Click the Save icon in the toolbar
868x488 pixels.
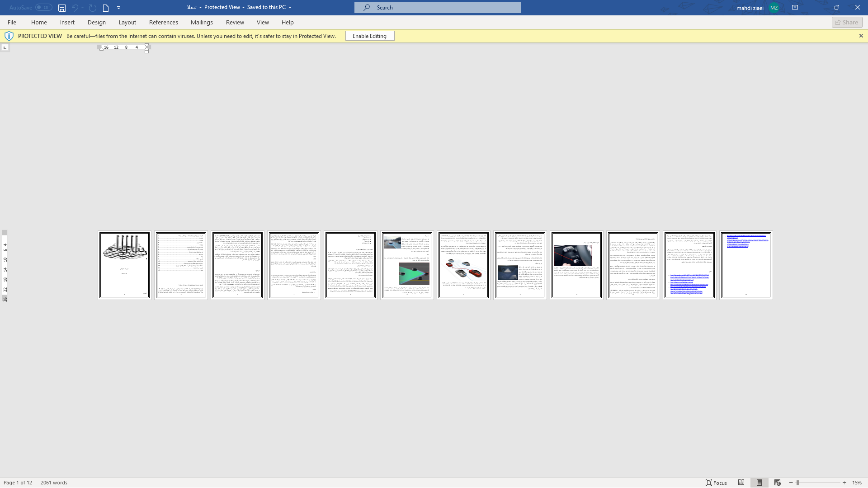click(x=61, y=8)
